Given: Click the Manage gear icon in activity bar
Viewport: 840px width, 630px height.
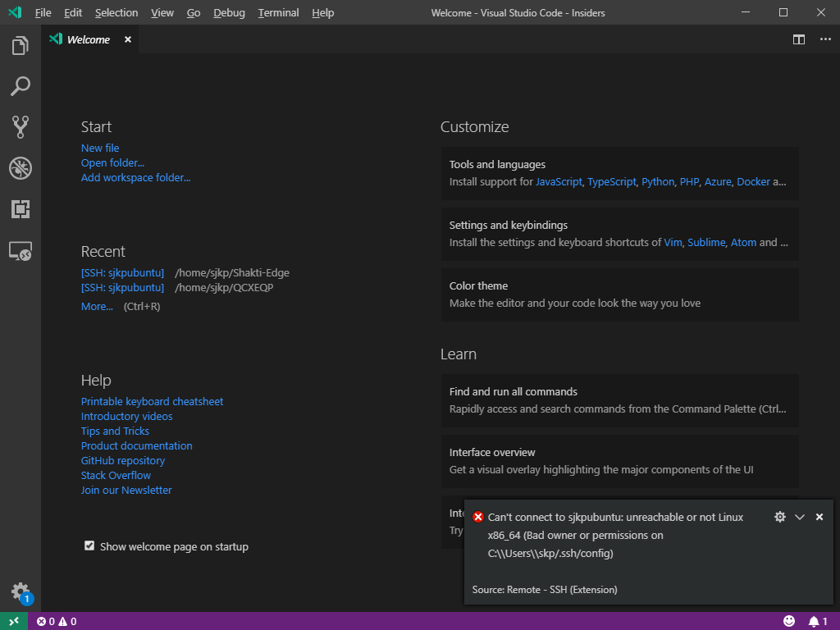Looking at the screenshot, I should (x=21, y=591).
